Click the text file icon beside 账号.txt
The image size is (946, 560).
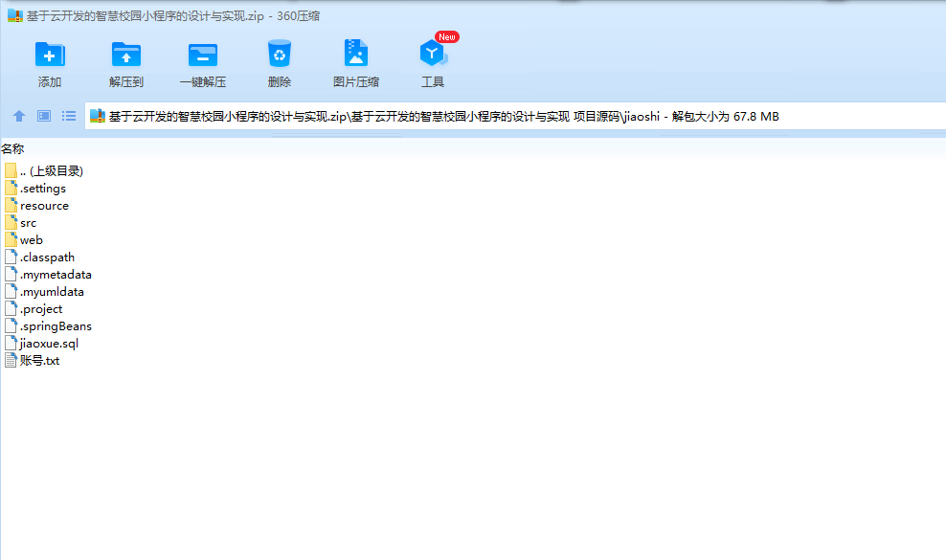(x=11, y=361)
